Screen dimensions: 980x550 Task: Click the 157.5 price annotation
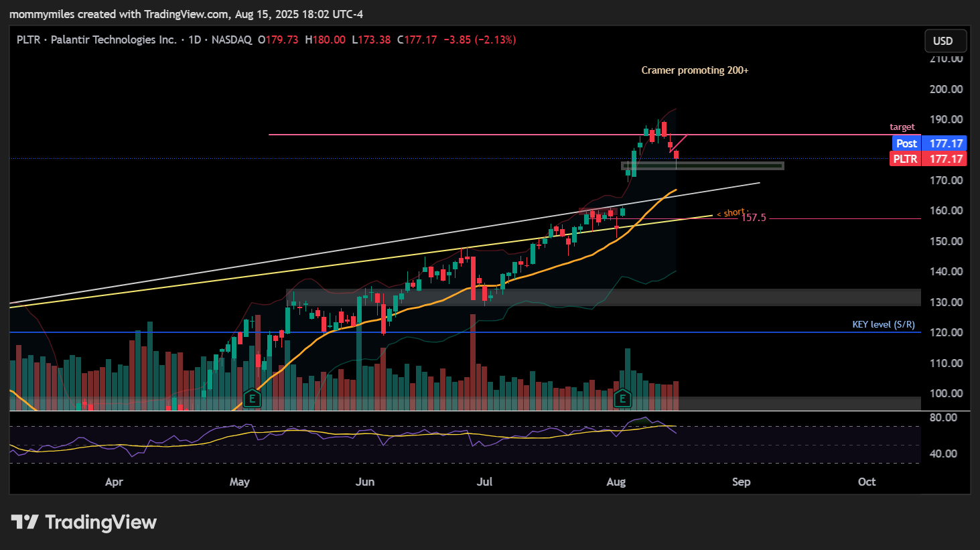pos(754,218)
